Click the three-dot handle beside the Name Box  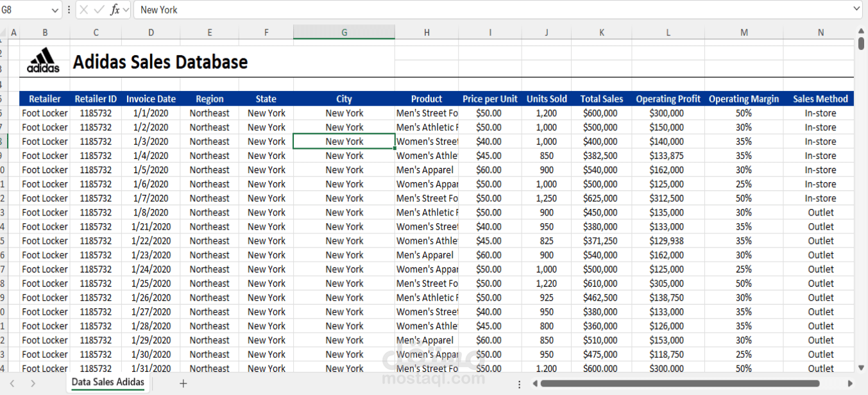pyautogui.click(x=69, y=10)
